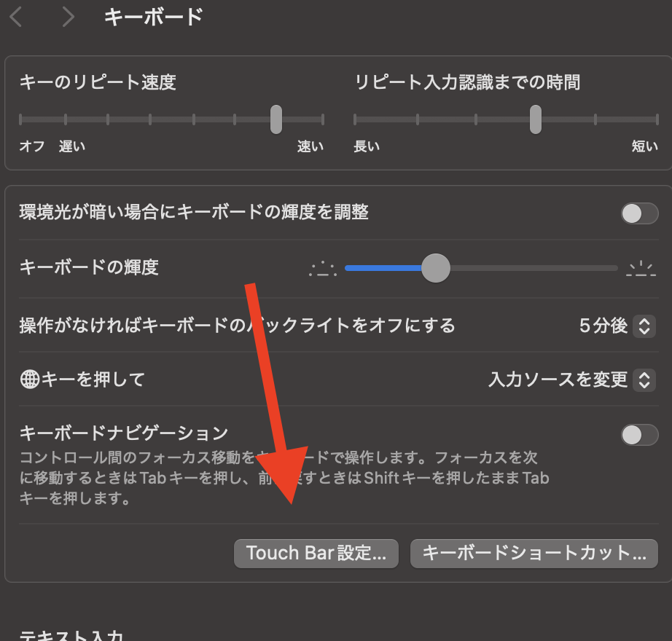Click the globe icon beside キーを押して

click(x=30, y=380)
